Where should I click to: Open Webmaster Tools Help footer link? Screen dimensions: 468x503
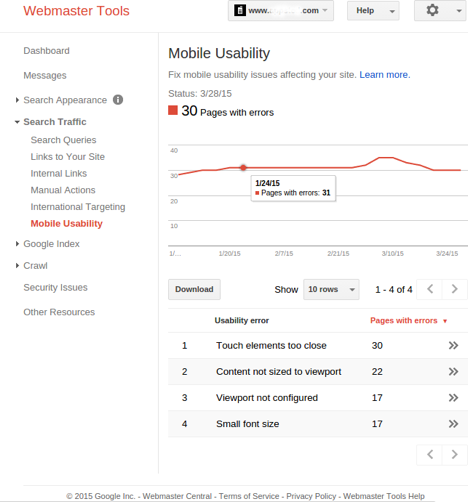pos(384,496)
